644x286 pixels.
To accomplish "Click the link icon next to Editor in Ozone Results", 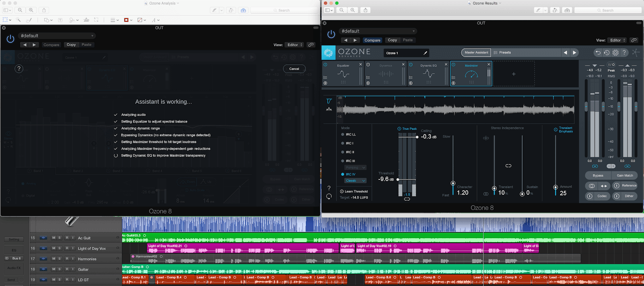I will point(634,40).
